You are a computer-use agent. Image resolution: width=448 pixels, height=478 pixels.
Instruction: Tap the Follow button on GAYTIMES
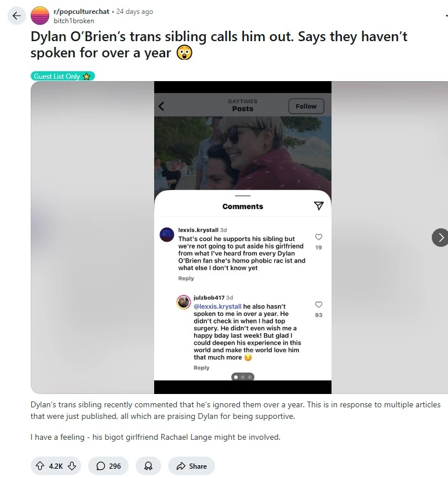pos(306,106)
